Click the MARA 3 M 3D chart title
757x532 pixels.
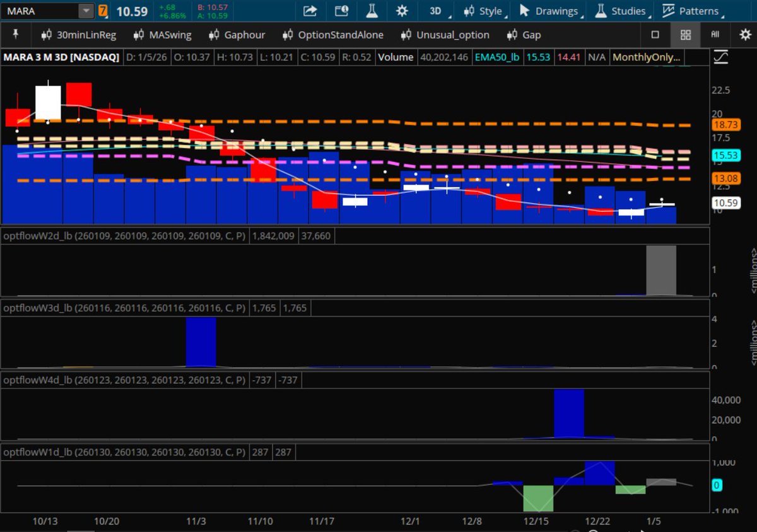point(62,57)
